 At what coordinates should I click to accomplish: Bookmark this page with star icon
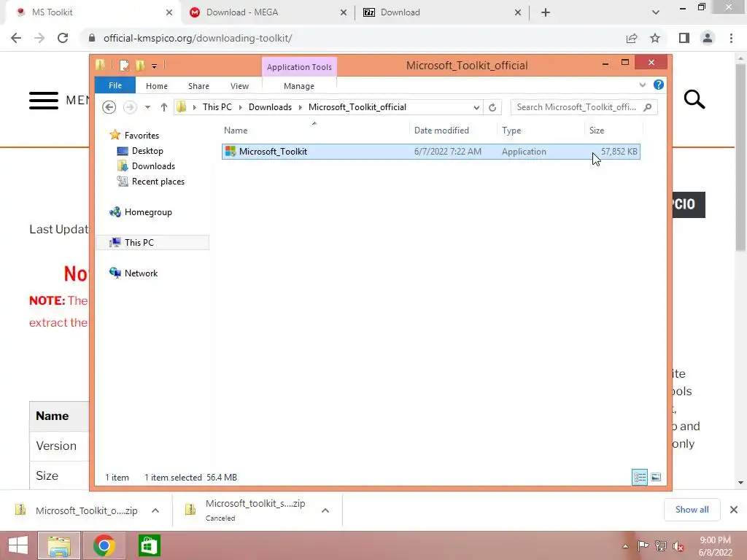(655, 38)
